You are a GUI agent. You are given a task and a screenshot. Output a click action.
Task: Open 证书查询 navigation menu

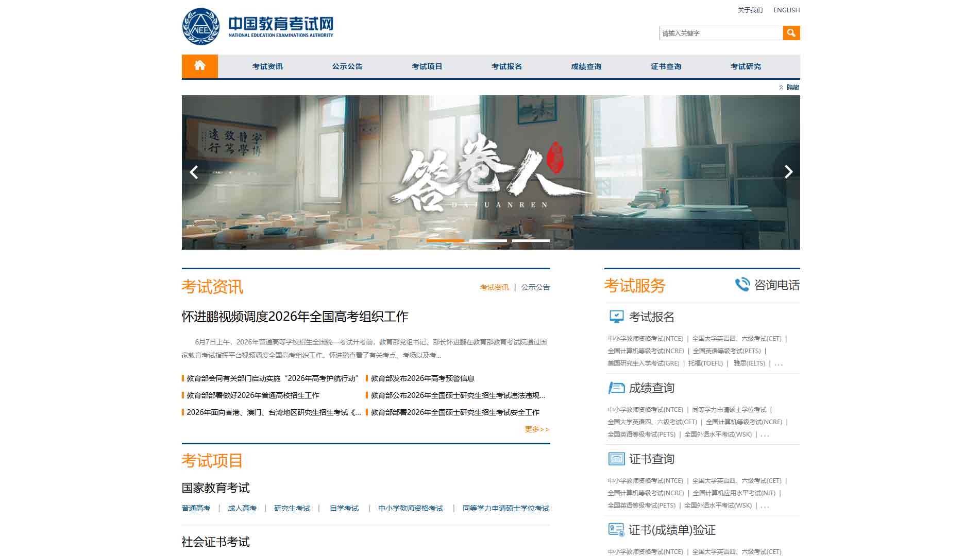666,66
